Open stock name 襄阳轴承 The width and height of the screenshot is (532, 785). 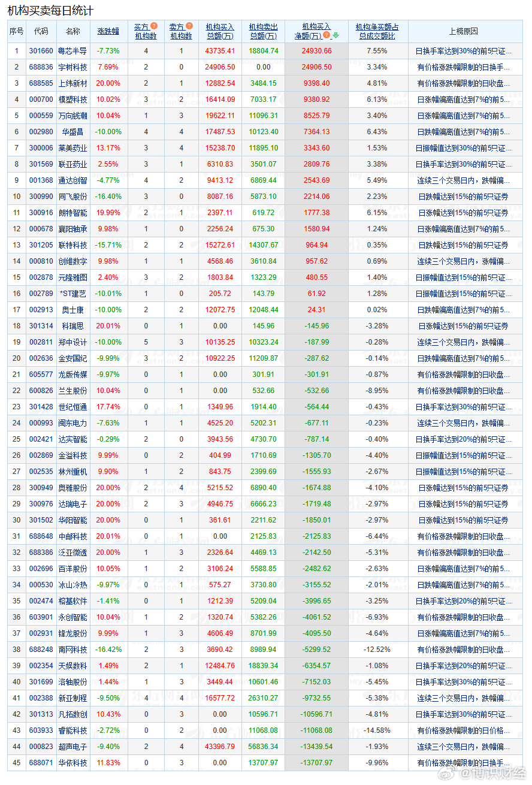tap(72, 229)
